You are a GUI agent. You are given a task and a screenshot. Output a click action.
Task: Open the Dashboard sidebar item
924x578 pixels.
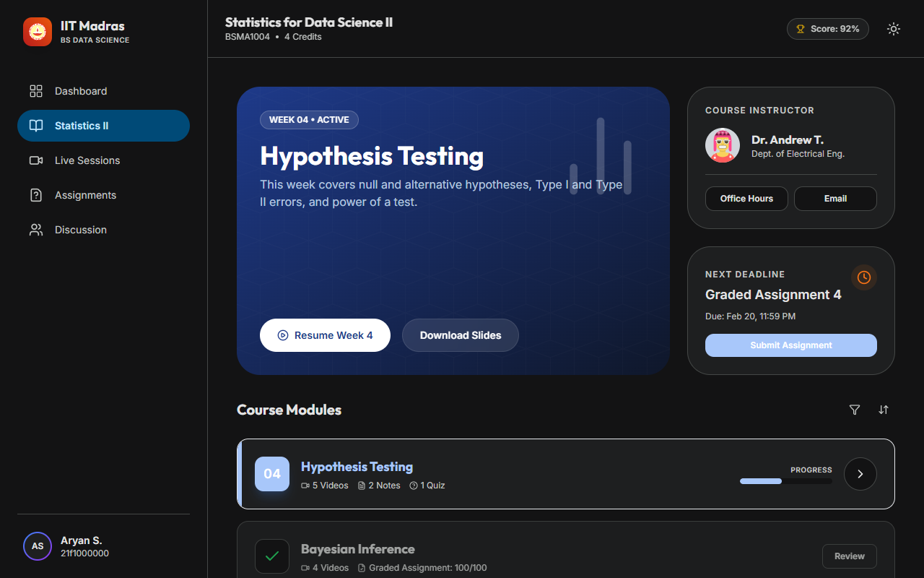(x=81, y=91)
